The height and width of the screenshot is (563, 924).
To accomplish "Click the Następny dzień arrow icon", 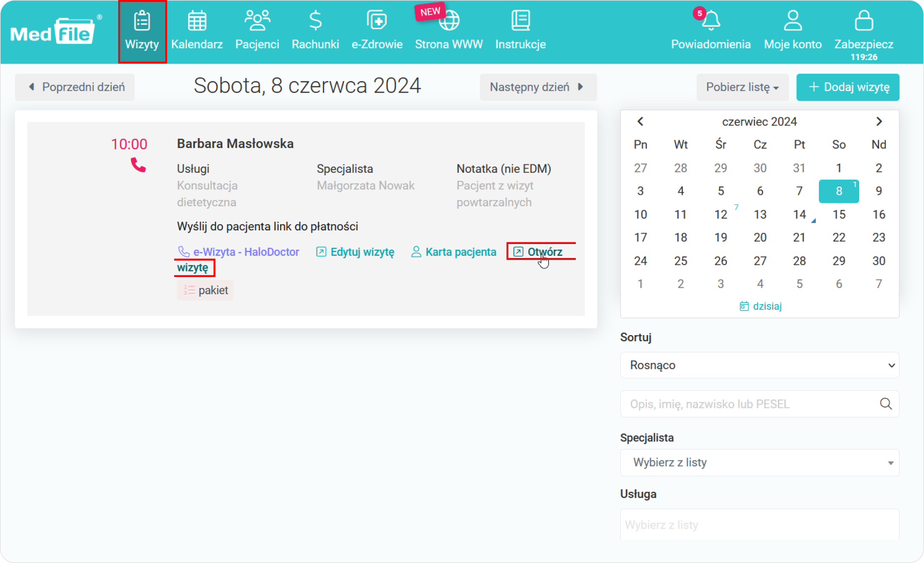I will 581,87.
